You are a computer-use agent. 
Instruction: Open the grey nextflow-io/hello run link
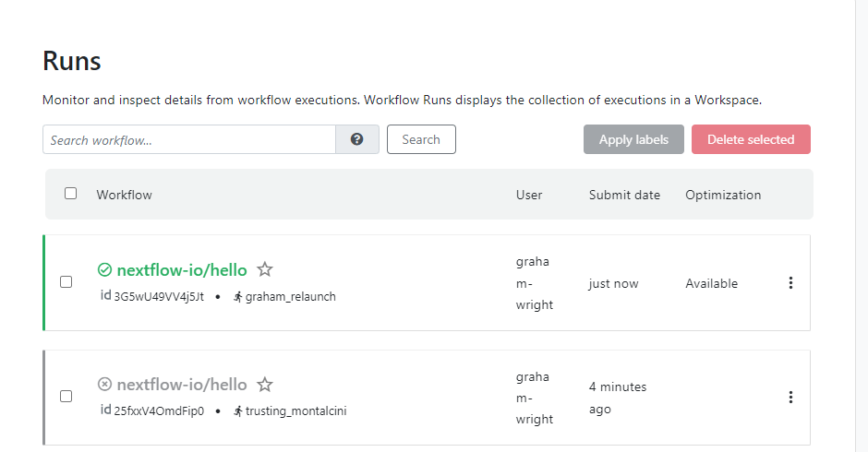(182, 384)
